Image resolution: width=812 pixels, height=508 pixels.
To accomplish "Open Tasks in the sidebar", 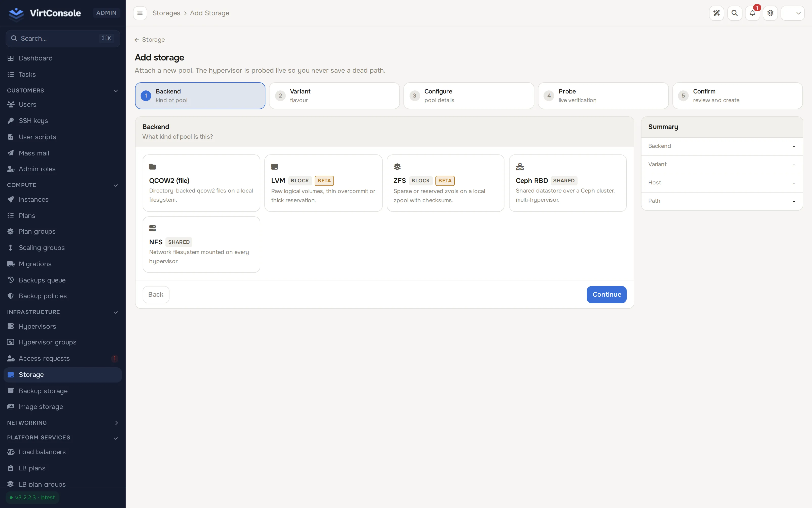I will 63,74.
